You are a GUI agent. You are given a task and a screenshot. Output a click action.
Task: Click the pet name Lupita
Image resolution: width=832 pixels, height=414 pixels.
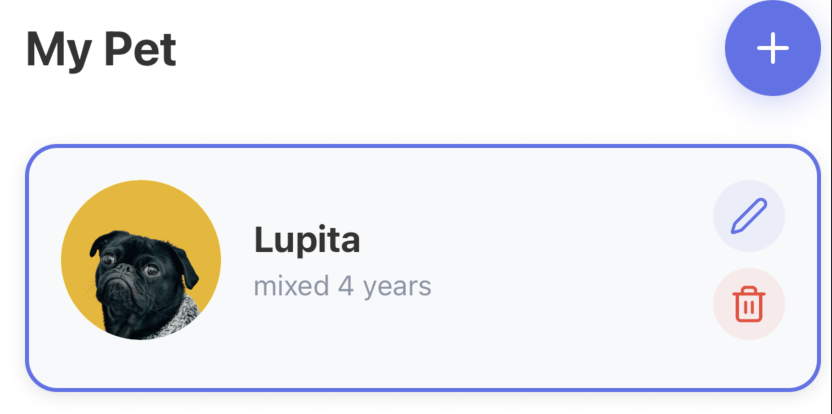307,240
